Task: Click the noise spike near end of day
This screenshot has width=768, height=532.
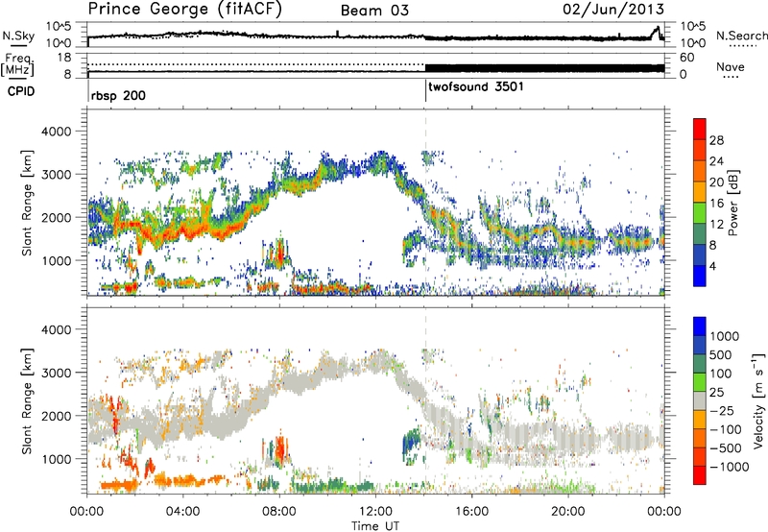Action: pyautogui.click(x=657, y=34)
